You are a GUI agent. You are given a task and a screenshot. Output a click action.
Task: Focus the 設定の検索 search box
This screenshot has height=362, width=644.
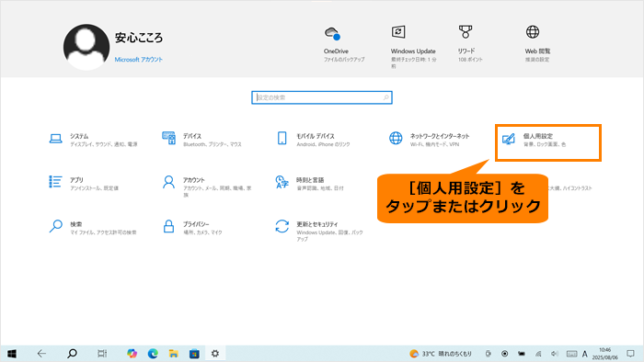322,97
